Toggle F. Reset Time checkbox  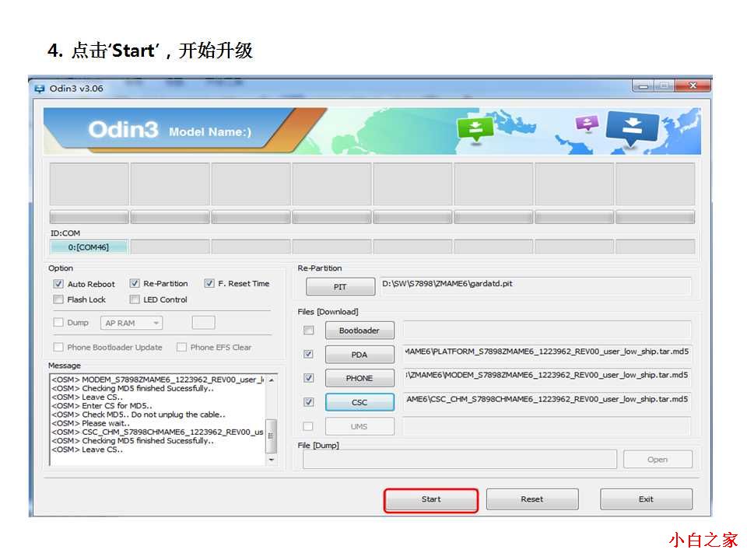[209, 283]
